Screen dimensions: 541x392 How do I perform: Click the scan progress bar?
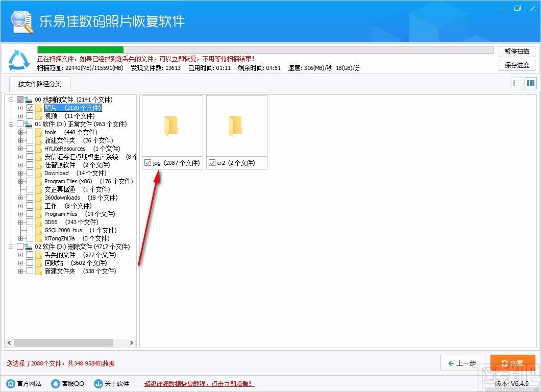coord(265,50)
